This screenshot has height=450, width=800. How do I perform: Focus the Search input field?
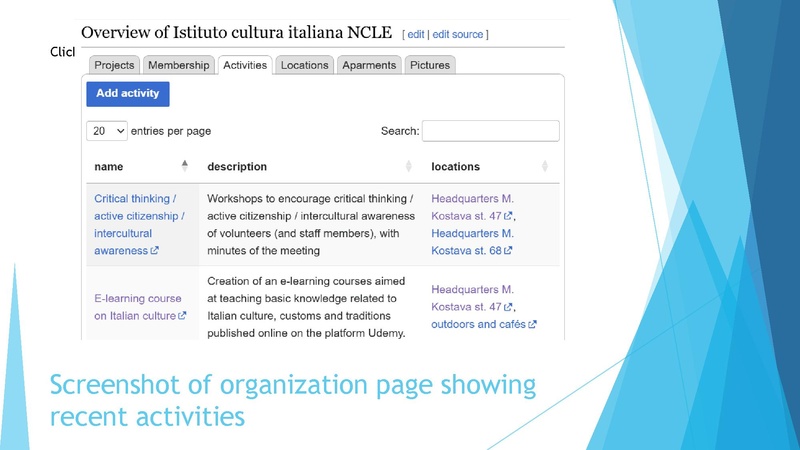490,131
